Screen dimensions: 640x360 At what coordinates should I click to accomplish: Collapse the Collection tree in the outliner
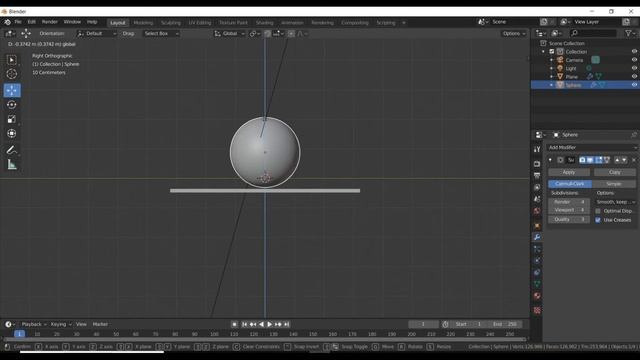[543, 52]
